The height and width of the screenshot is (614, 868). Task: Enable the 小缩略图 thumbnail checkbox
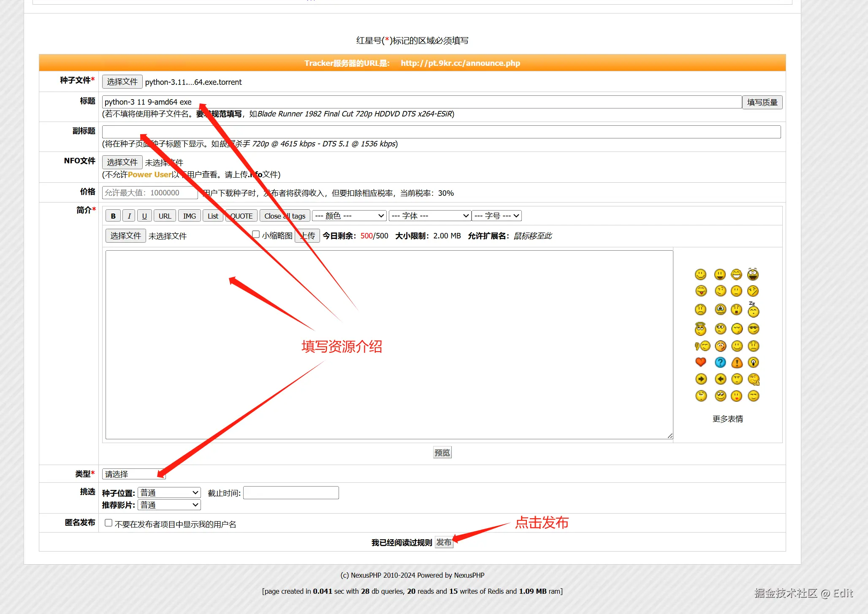coord(256,235)
